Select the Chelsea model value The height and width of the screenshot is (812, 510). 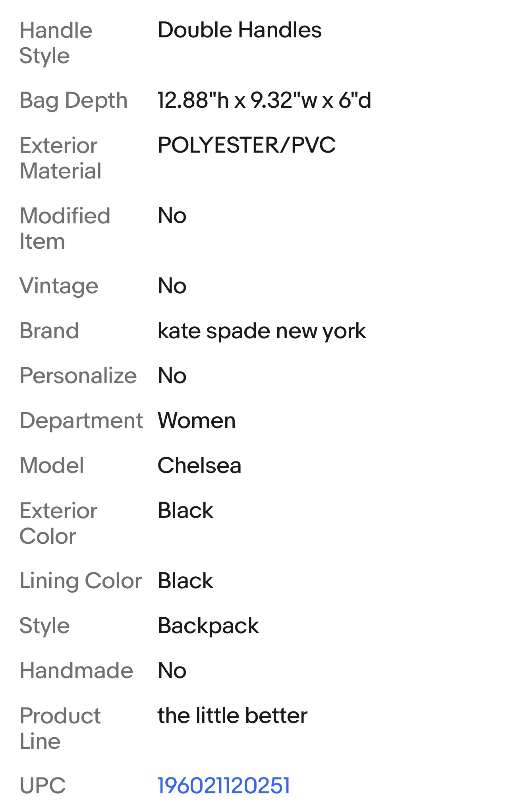point(199,465)
